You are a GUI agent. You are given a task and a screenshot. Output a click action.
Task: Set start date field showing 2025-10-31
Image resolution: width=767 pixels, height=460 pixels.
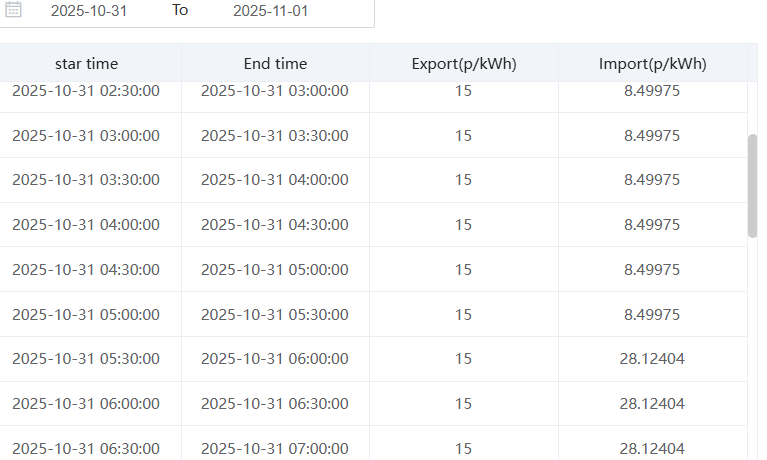89,11
